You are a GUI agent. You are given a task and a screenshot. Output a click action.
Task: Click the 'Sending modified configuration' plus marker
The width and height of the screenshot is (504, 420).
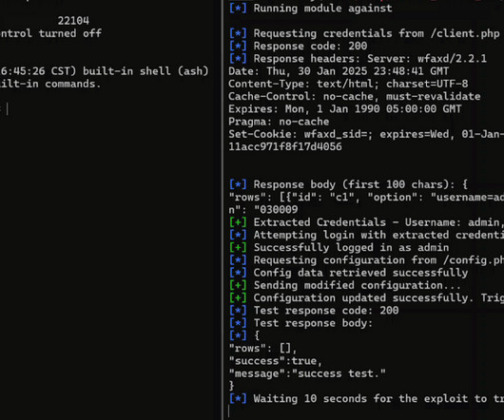click(x=238, y=285)
